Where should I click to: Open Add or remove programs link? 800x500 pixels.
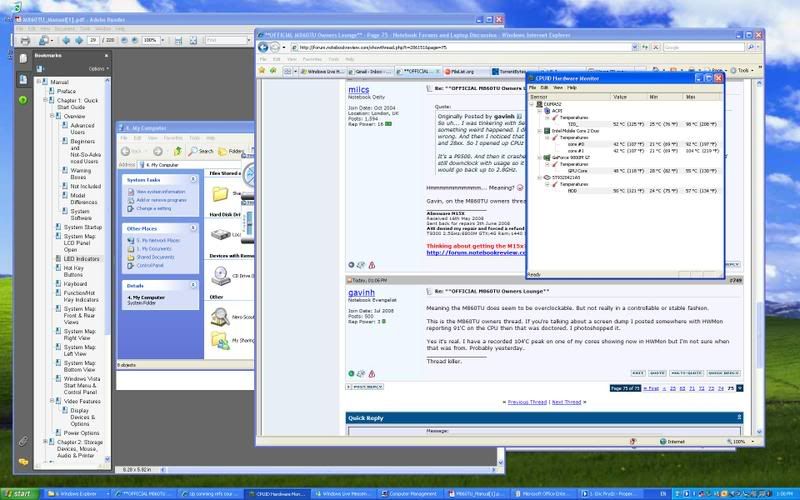pos(161,200)
